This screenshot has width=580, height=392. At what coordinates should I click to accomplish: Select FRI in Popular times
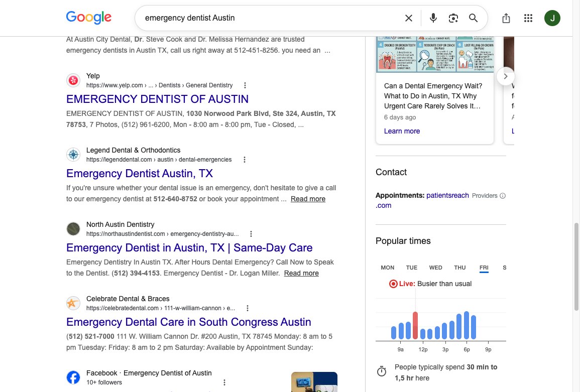click(x=484, y=268)
